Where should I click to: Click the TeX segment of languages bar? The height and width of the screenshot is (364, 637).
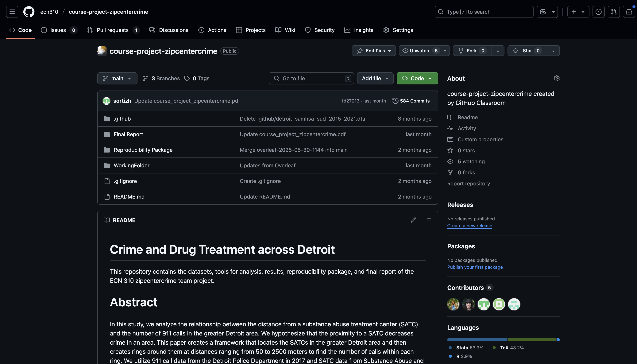[531, 340]
